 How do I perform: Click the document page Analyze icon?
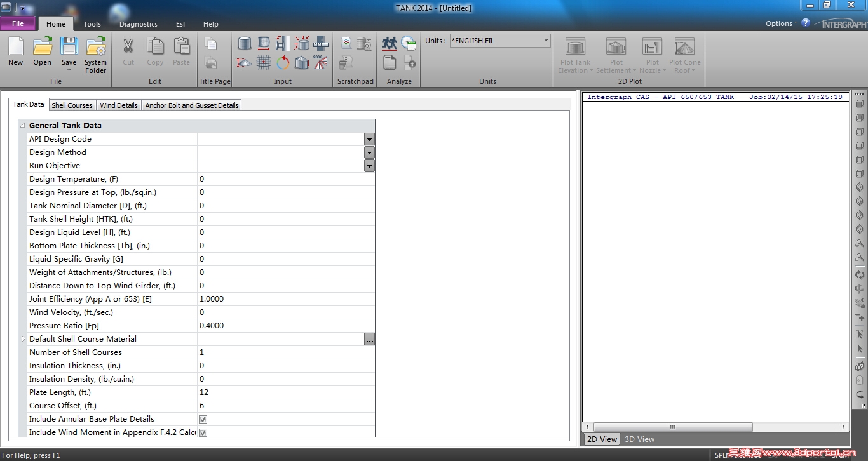[x=390, y=62]
